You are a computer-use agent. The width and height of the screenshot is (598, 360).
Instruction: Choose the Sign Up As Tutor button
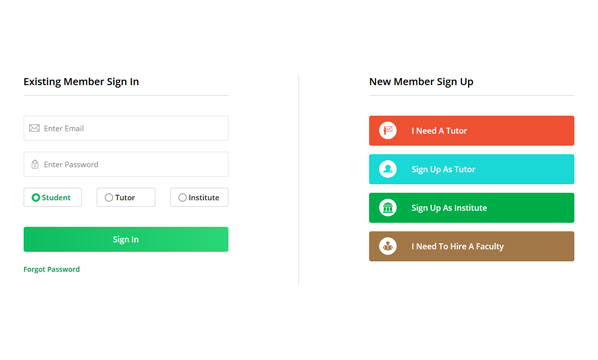click(471, 169)
